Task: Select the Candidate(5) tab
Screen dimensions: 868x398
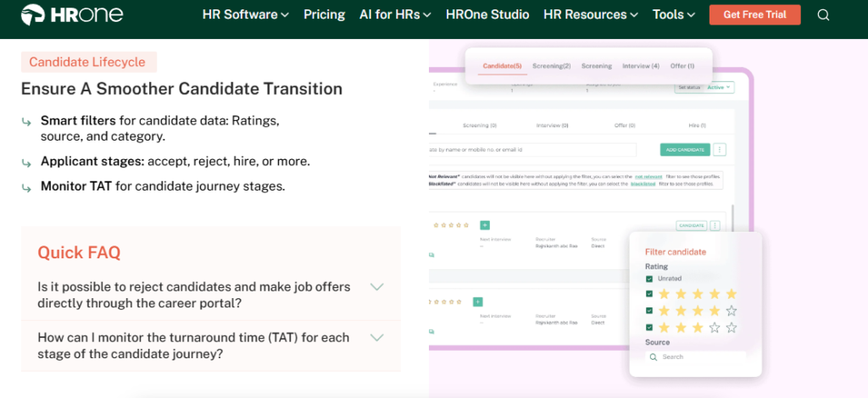Action: click(x=502, y=66)
